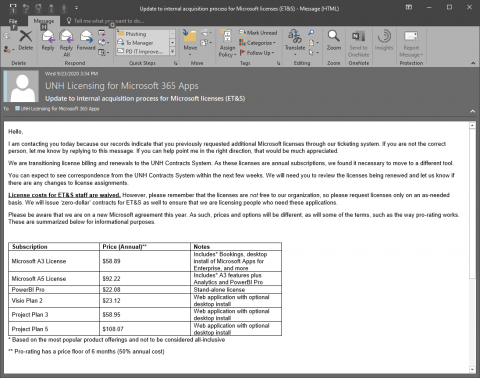Image resolution: width=480 pixels, height=378 pixels.
Task: Collapse the ribbon with the caret arrow
Action: (473, 63)
